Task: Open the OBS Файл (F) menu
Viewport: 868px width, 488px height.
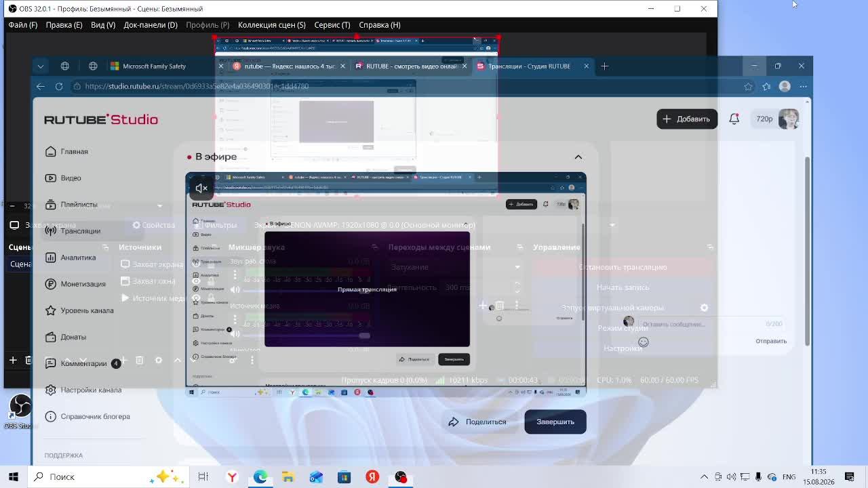Action: pyautogui.click(x=23, y=25)
